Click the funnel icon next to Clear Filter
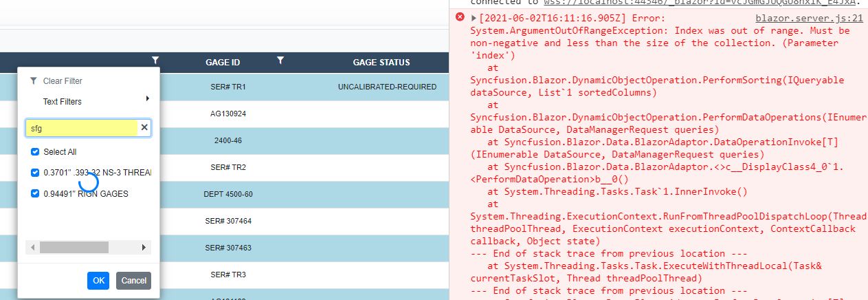868x300 pixels. pos(34,81)
